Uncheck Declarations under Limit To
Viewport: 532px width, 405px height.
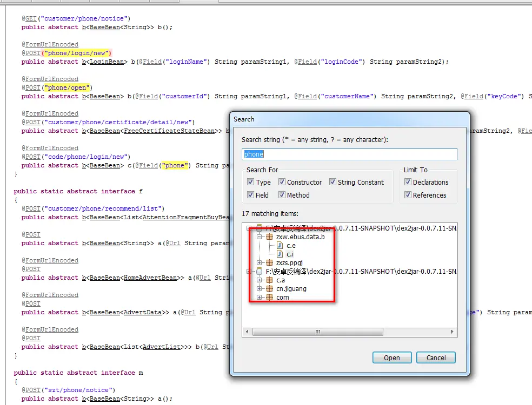[x=408, y=182]
